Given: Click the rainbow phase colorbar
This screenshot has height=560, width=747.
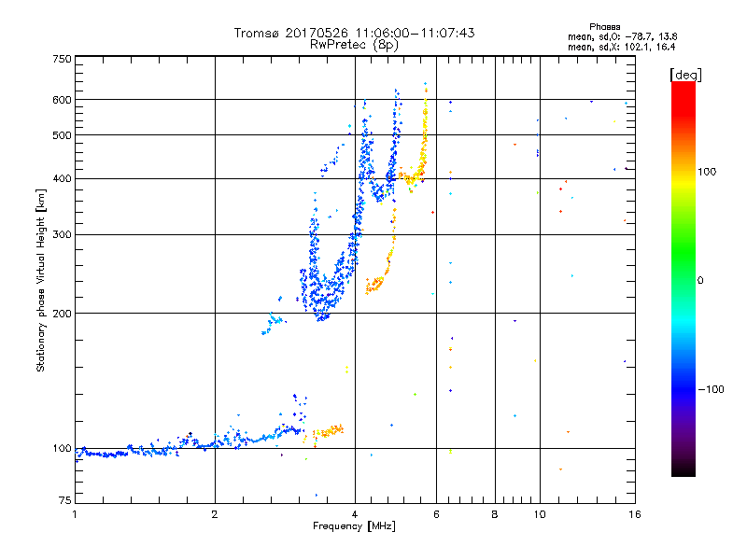Looking at the screenshot, I should coord(684,278).
